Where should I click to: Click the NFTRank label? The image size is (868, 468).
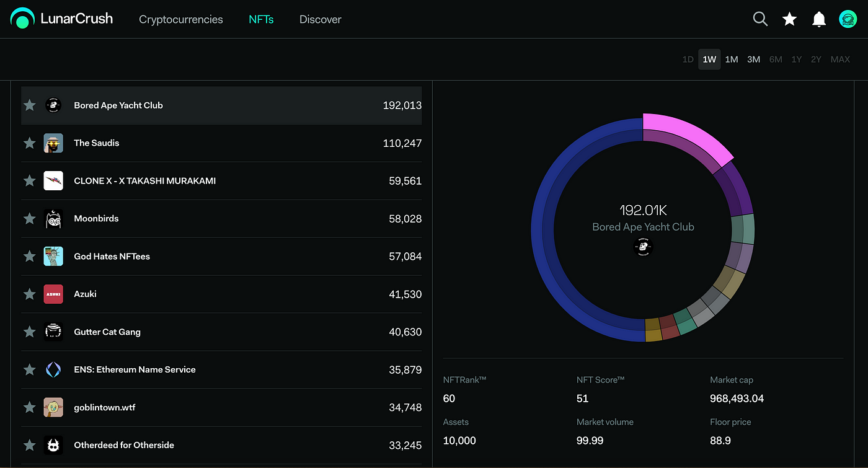click(x=464, y=379)
